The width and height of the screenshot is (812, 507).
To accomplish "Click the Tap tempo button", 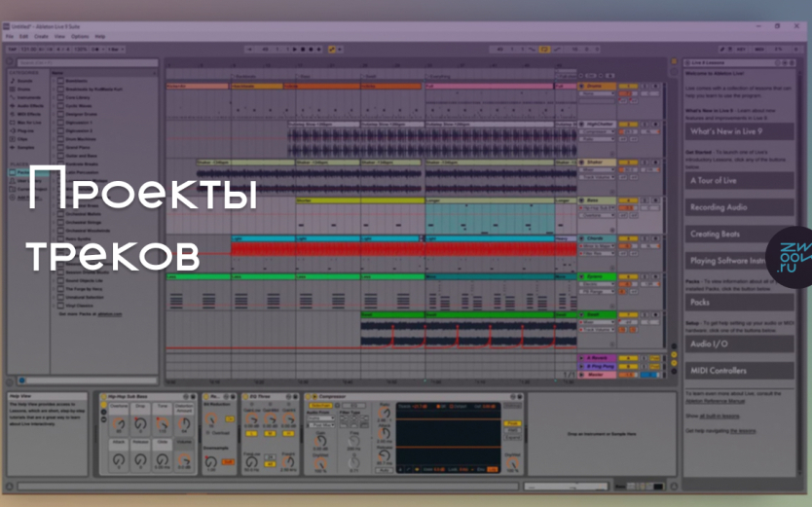I will 14,49.
